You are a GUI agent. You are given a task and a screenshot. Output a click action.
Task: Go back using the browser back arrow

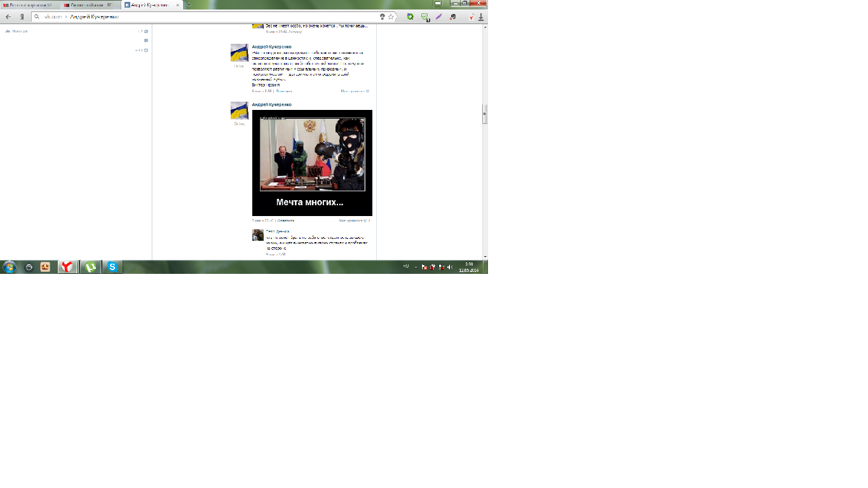click(8, 17)
